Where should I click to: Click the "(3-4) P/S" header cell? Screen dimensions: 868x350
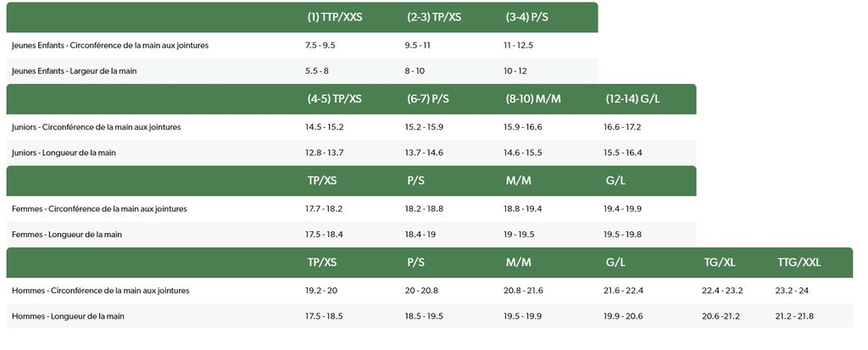(x=526, y=17)
